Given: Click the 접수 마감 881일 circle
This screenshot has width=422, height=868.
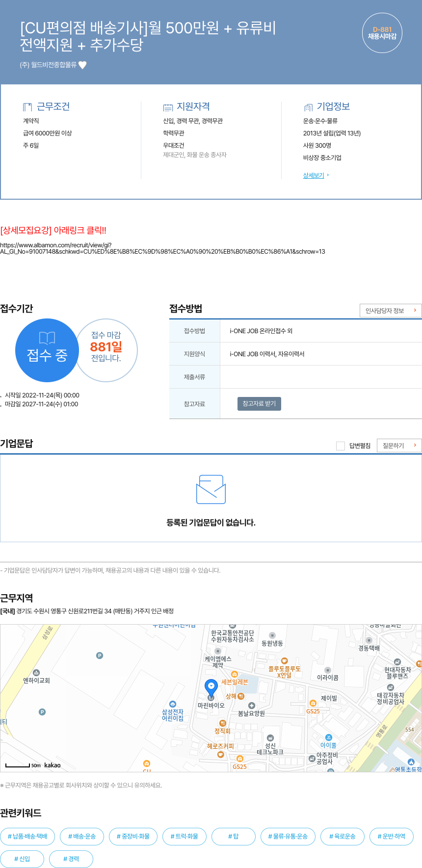Looking at the screenshot, I should click(x=106, y=350).
